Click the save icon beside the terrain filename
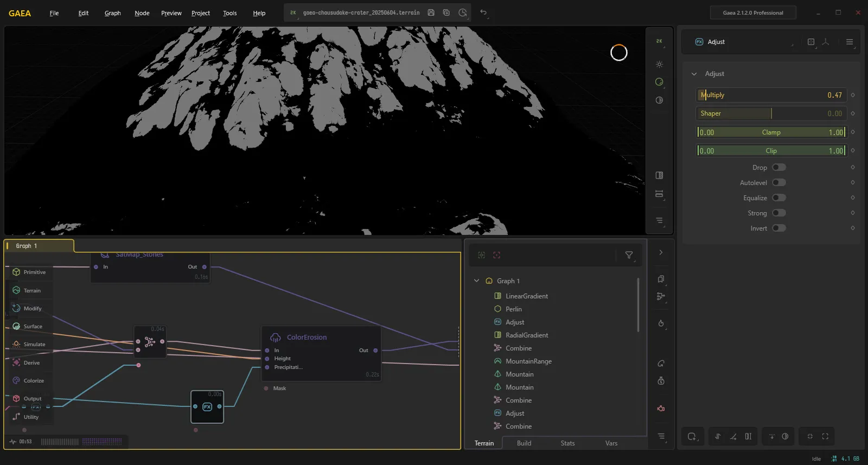 [x=431, y=12]
